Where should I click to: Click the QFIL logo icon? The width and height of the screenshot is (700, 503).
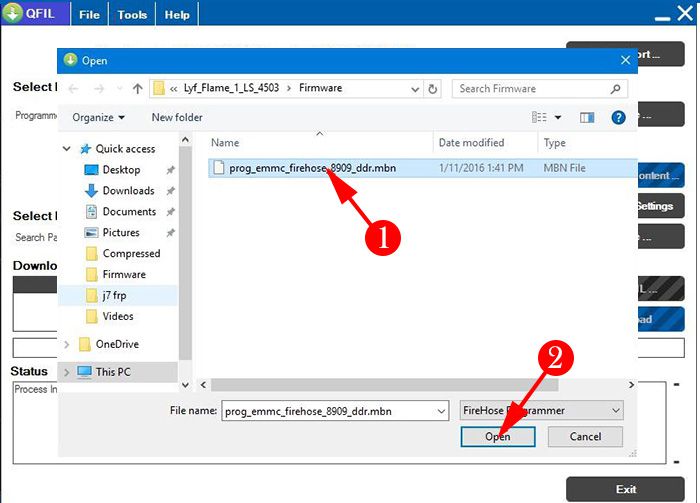coord(12,13)
